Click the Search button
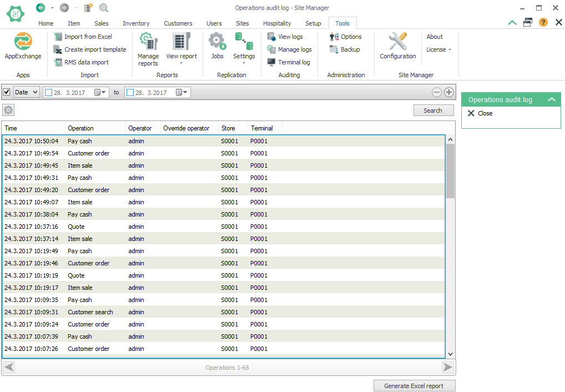 (433, 110)
